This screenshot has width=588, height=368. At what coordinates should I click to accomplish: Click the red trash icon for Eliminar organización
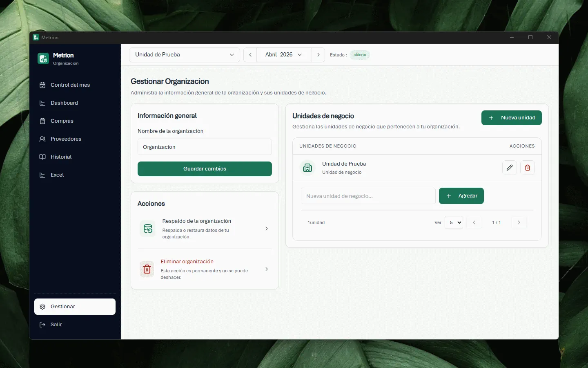147,269
